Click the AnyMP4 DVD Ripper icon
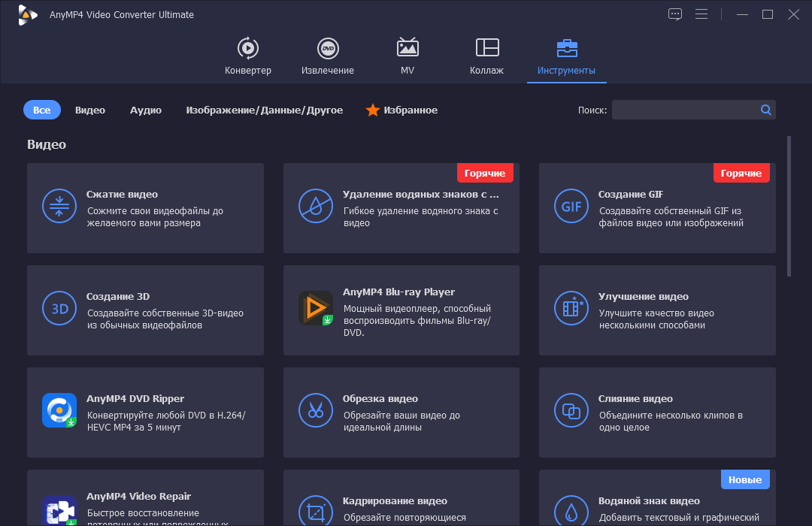This screenshot has height=526, width=812. click(x=59, y=410)
